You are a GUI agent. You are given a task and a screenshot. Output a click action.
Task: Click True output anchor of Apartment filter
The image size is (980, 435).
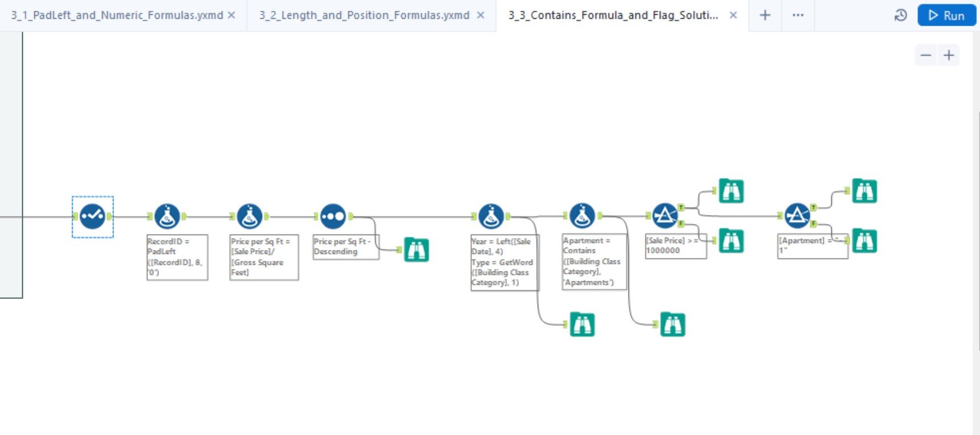pyautogui.click(x=814, y=208)
